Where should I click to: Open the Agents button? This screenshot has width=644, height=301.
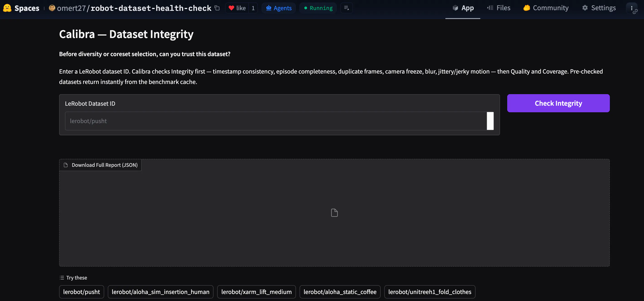point(279,8)
